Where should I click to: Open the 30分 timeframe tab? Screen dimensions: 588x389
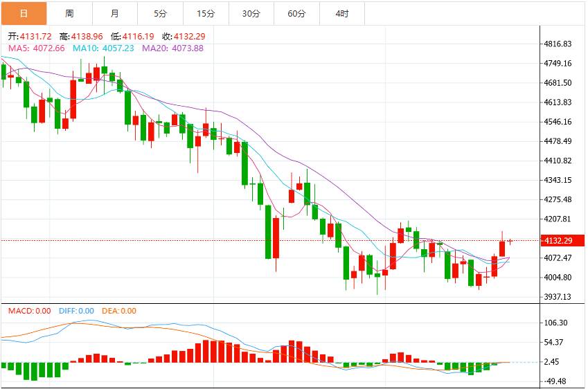tap(251, 13)
